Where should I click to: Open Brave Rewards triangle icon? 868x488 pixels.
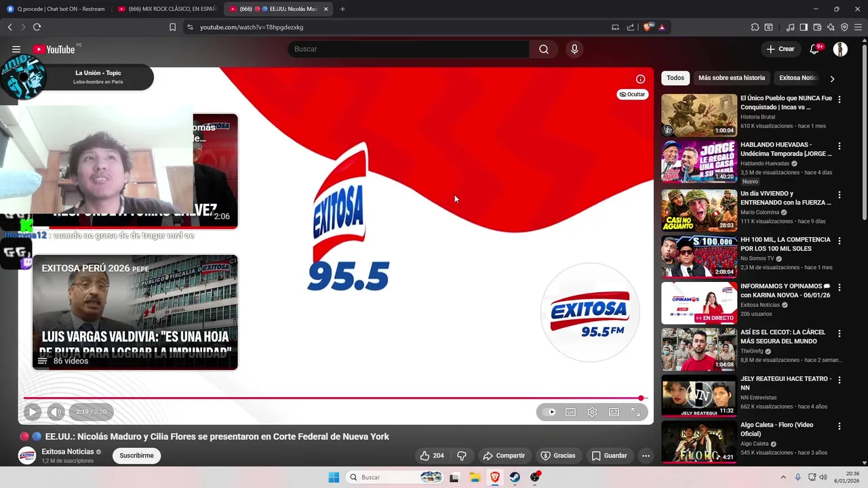pyautogui.click(x=662, y=27)
